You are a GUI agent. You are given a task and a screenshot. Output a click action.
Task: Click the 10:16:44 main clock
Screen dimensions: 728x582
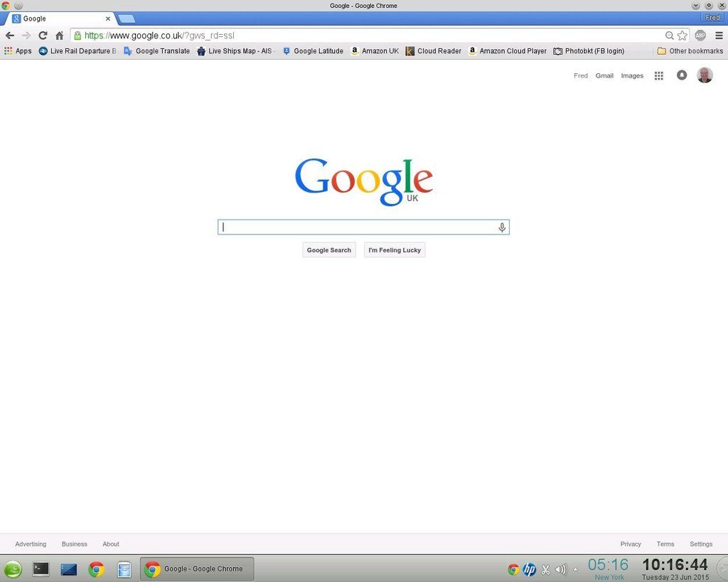coord(675,569)
